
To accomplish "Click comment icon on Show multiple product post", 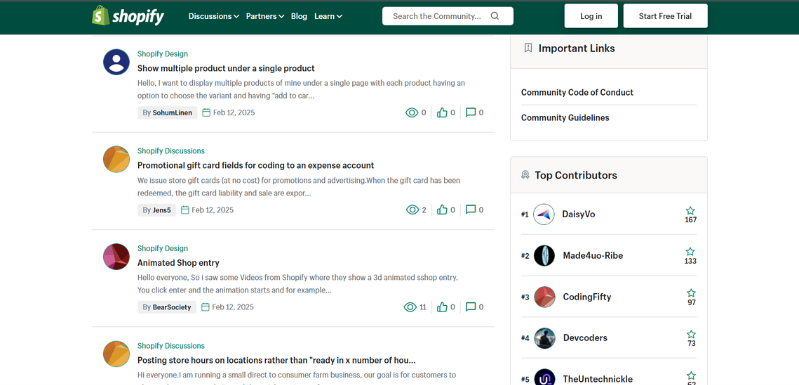I will [471, 112].
